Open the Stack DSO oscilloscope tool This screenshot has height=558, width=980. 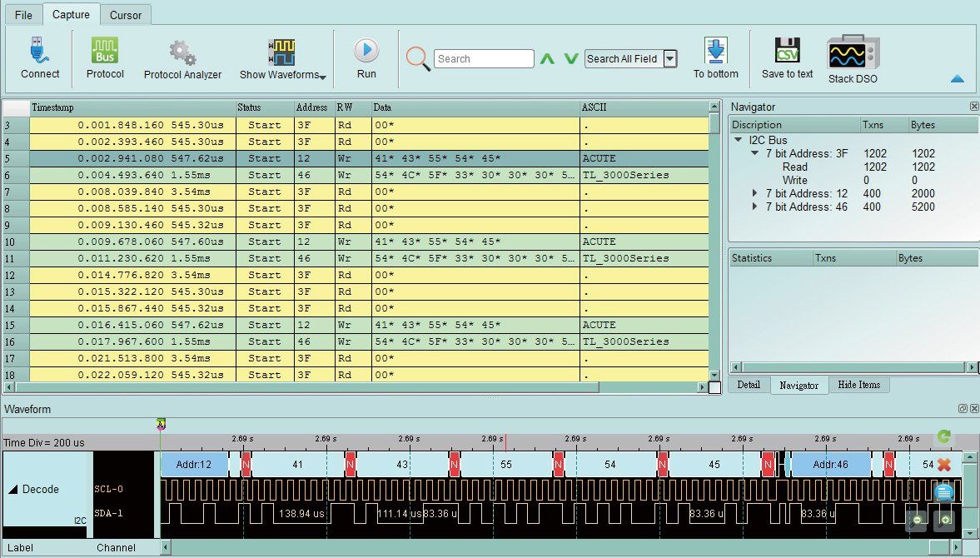tap(852, 53)
